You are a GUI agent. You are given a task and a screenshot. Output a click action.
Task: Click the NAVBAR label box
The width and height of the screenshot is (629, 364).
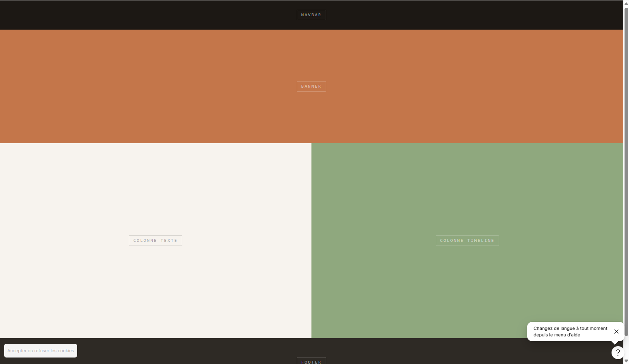[311, 15]
